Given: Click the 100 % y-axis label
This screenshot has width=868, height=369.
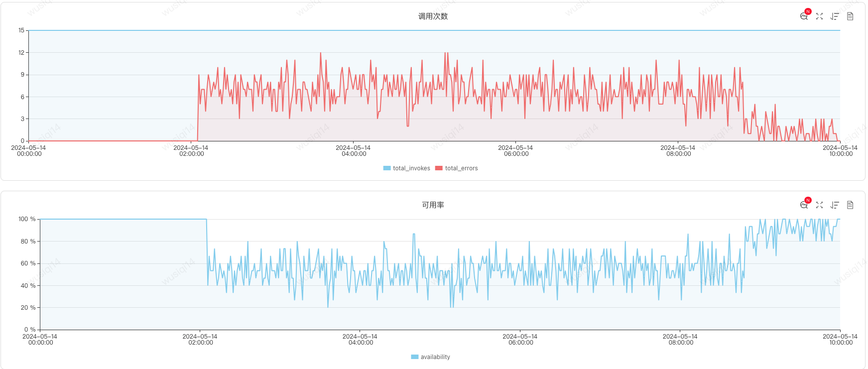Looking at the screenshot, I should [x=27, y=219].
